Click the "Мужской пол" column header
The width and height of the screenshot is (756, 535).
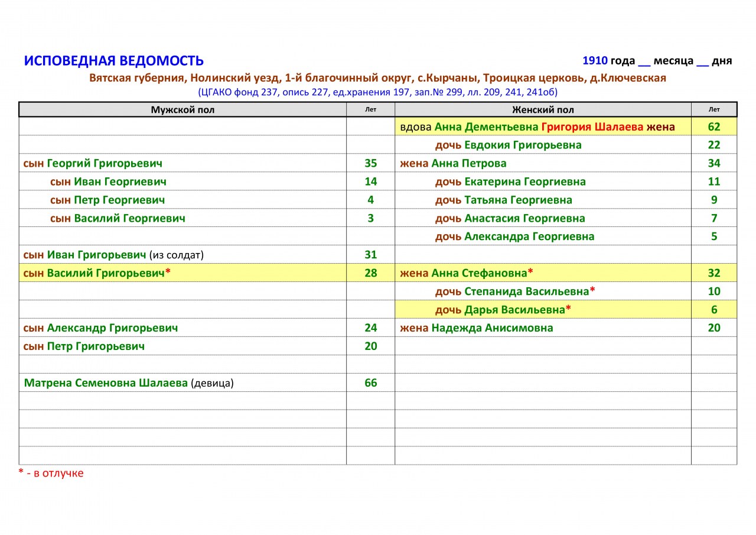[x=183, y=109]
